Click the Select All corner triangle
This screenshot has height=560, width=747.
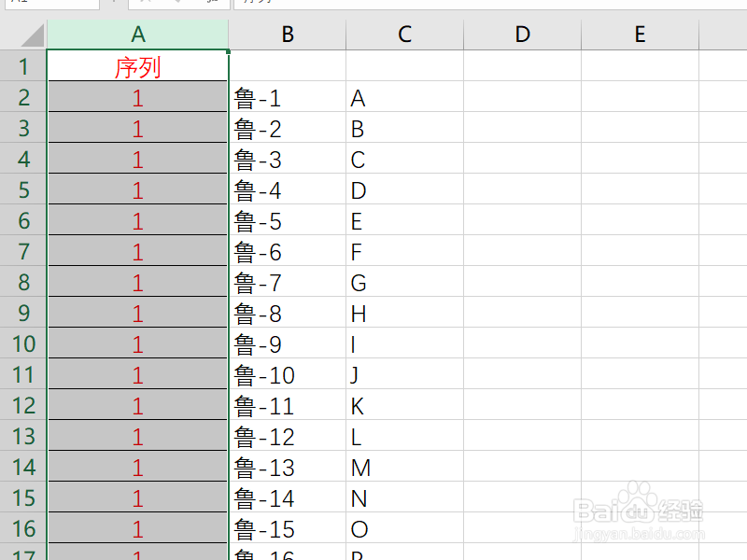click(33, 35)
